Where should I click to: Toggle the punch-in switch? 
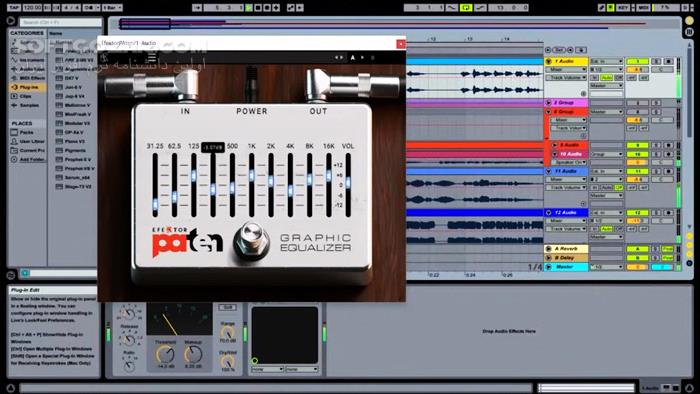(451, 8)
